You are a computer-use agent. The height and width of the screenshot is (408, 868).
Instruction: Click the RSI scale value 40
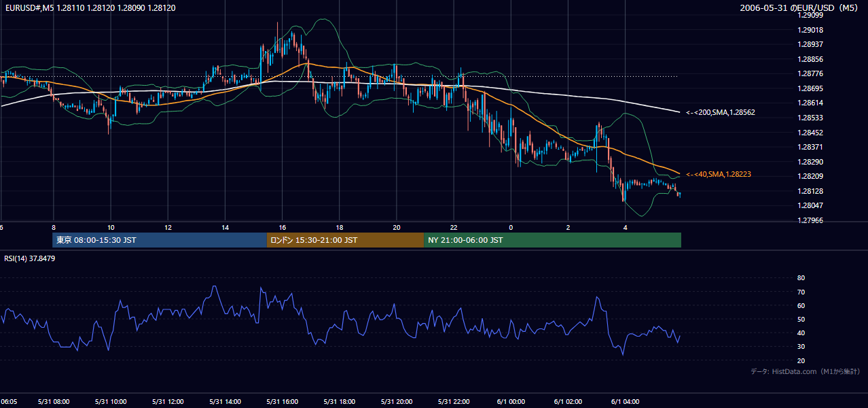point(801,333)
